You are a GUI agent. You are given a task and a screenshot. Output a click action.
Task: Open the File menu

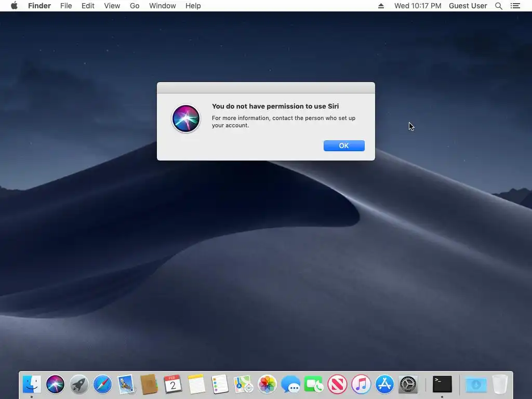pos(66,6)
